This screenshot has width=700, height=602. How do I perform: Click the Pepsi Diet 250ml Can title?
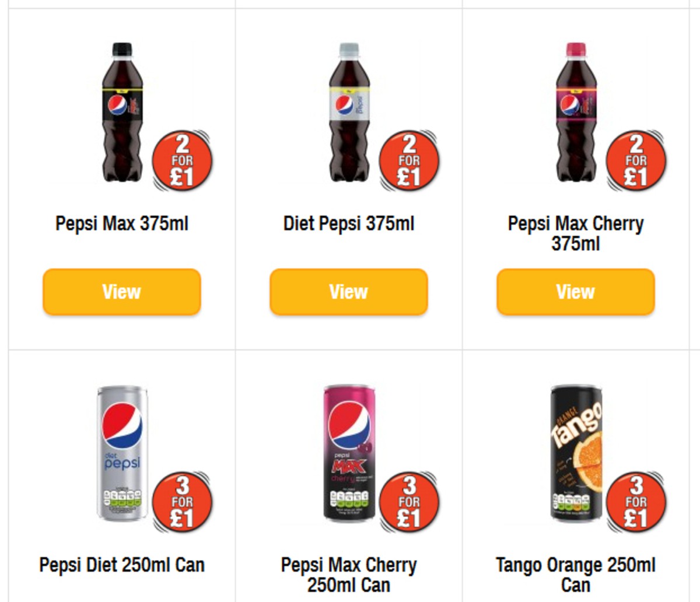121,565
